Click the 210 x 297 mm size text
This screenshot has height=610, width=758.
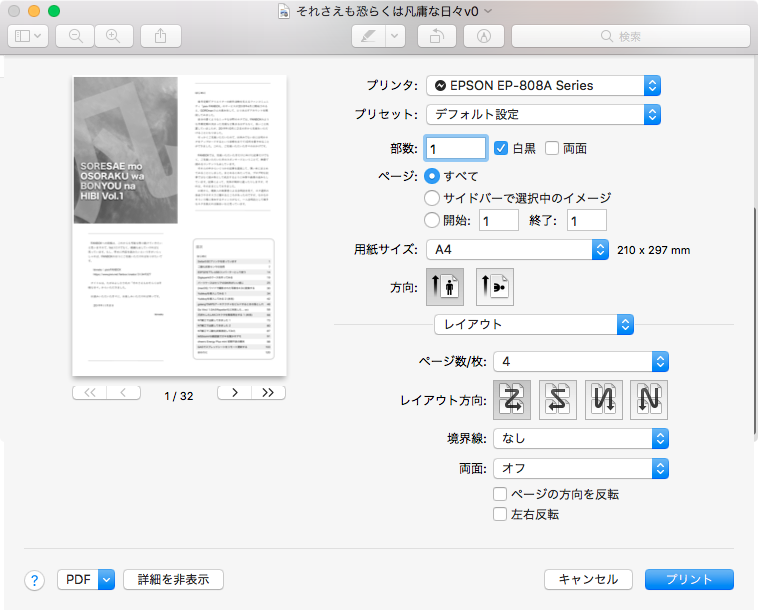coord(654,250)
